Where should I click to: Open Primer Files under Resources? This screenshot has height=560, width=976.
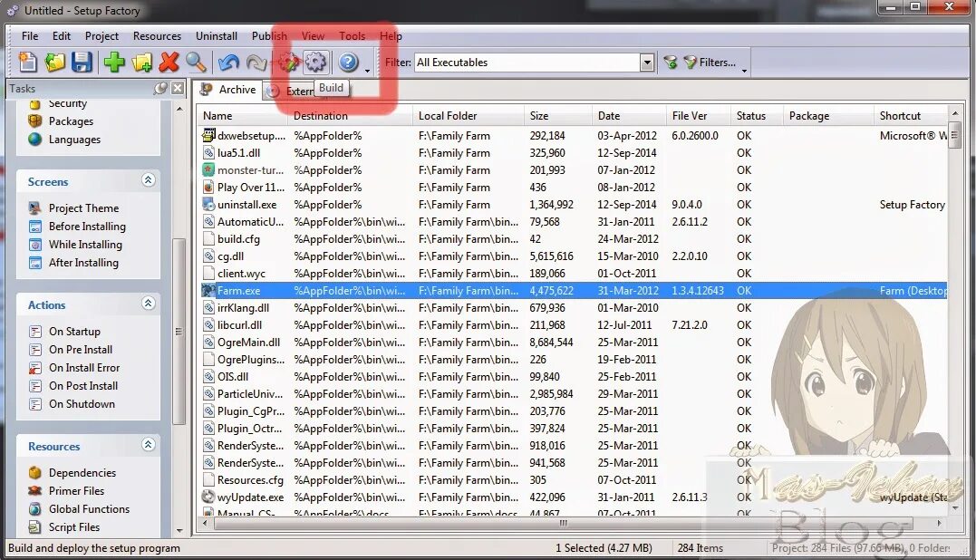tap(76, 490)
